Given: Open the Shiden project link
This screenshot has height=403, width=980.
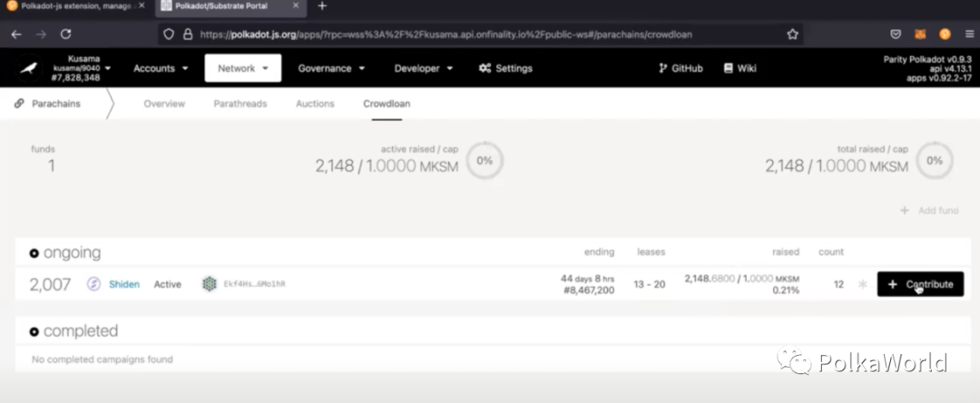Looking at the screenshot, I should click(124, 284).
